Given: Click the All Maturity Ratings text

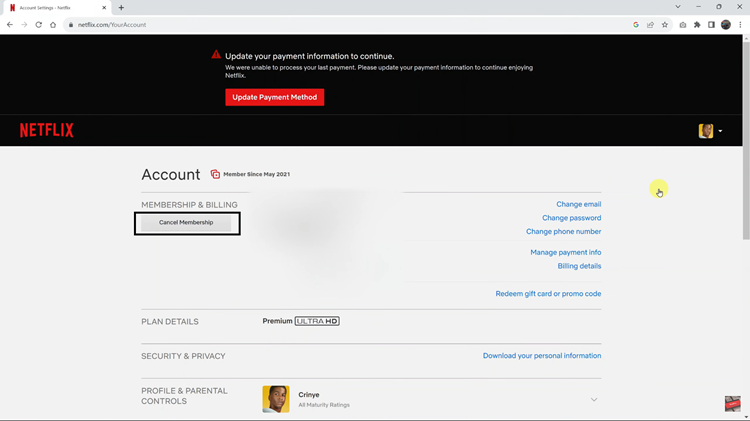Looking at the screenshot, I should (324, 405).
